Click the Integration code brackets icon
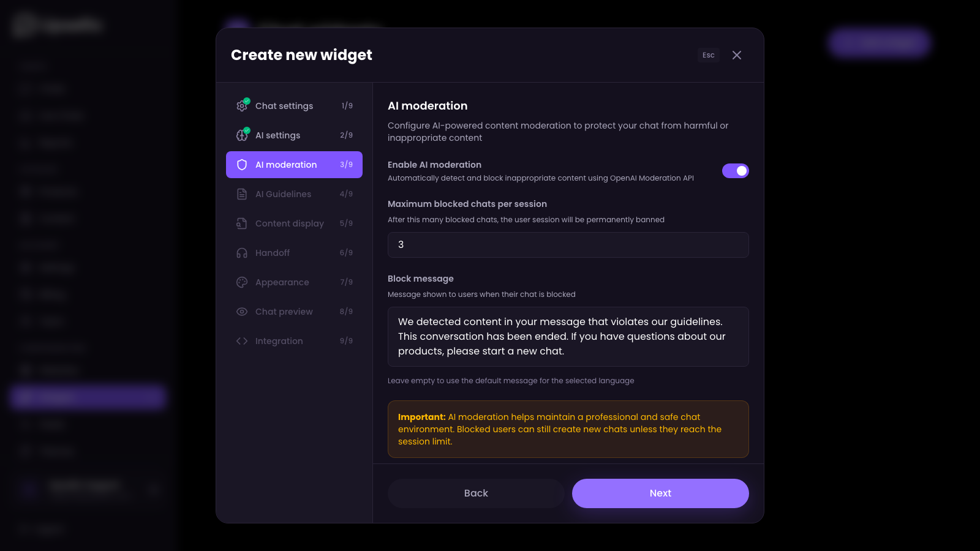 [242, 340]
